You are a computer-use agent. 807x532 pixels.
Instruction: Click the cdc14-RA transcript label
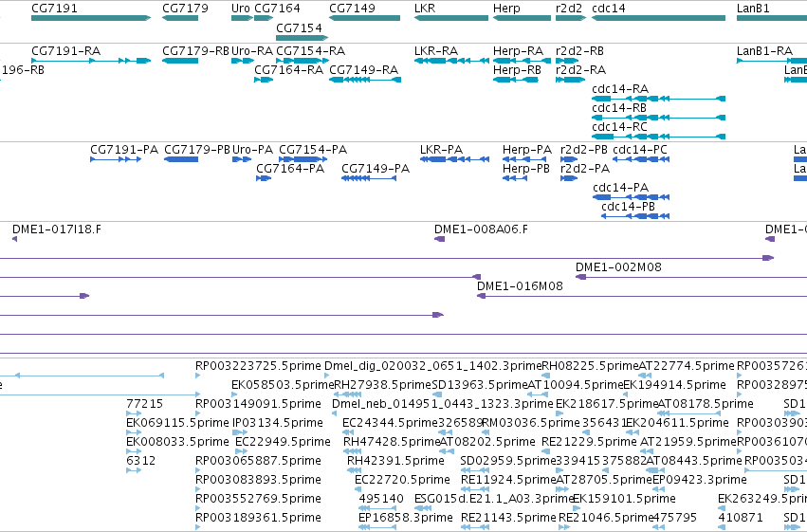620,89
